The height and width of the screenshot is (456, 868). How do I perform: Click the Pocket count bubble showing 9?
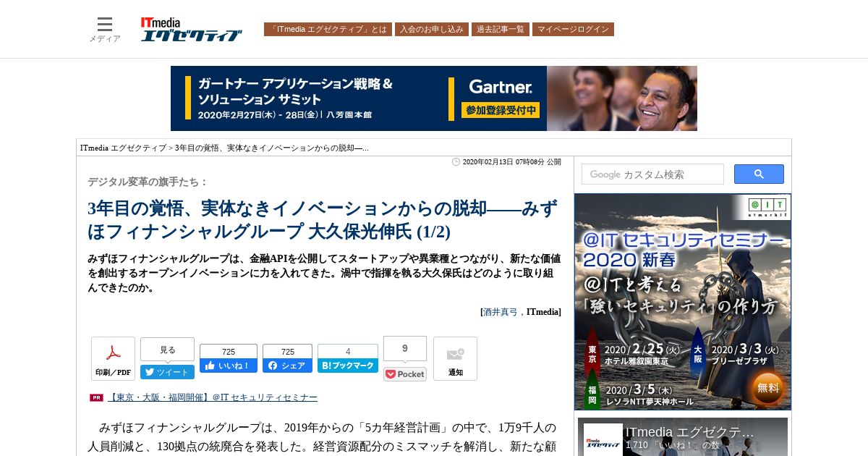point(405,348)
